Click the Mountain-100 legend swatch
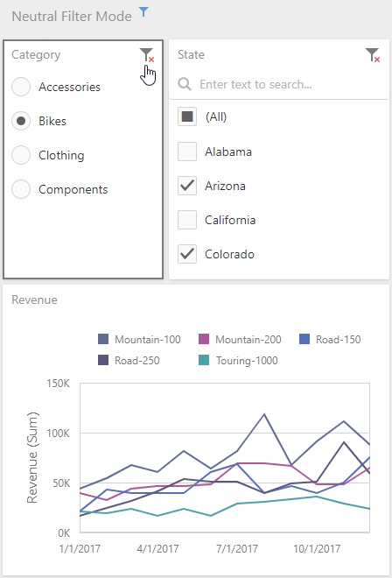The height and width of the screenshot is (578, 392). click(103, 339)
